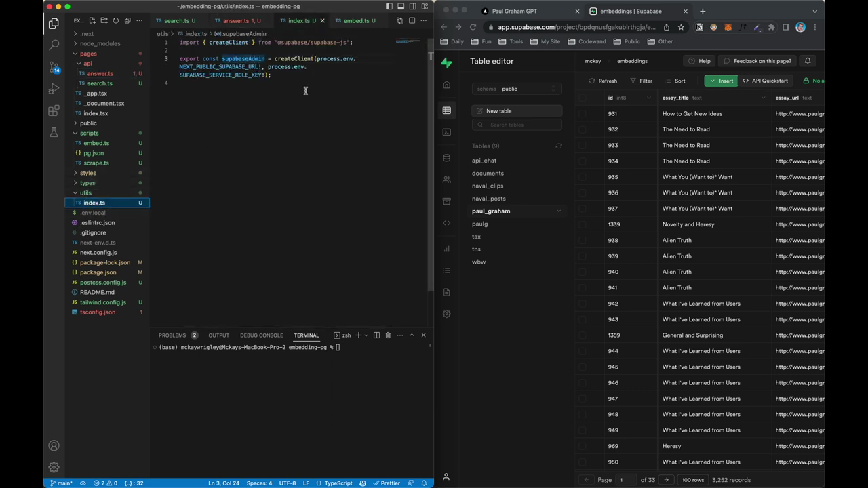This screenshot has height=488, width=868.
Task: Open the new terminal launch profile dropdown
Action: (366, 335)
